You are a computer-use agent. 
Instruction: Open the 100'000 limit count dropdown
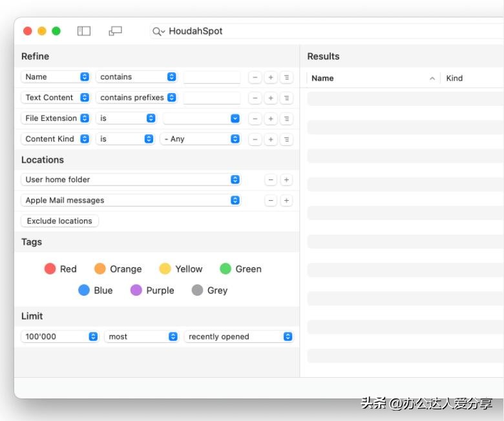click(60, 336)
